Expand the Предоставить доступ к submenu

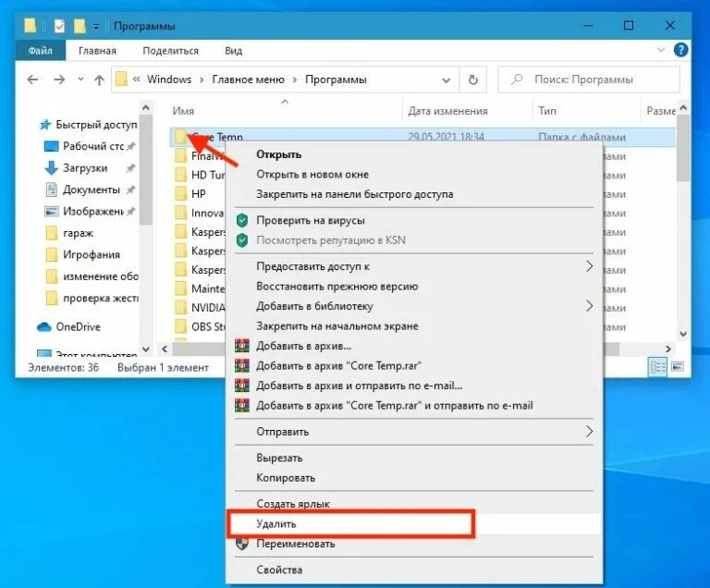[x=414, y=266]
